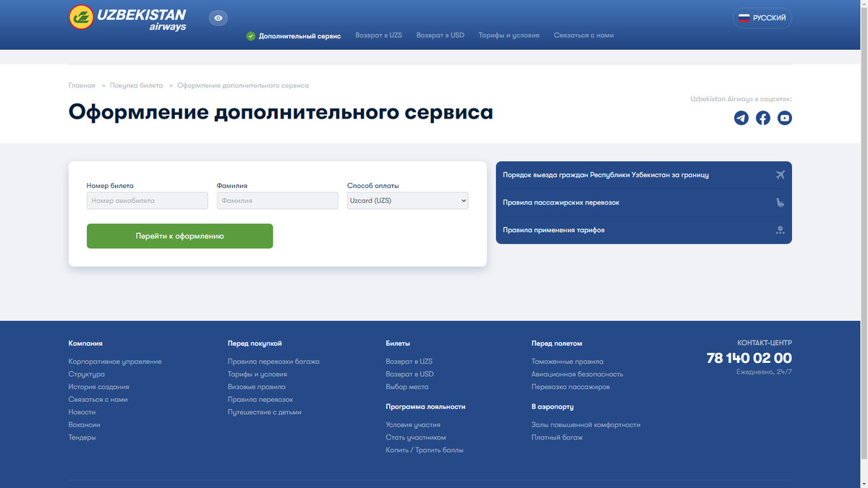This screenshot has width=868, height=488.
Task: Open Копить / Тратить баллы footer link
Action: (425, 450)
